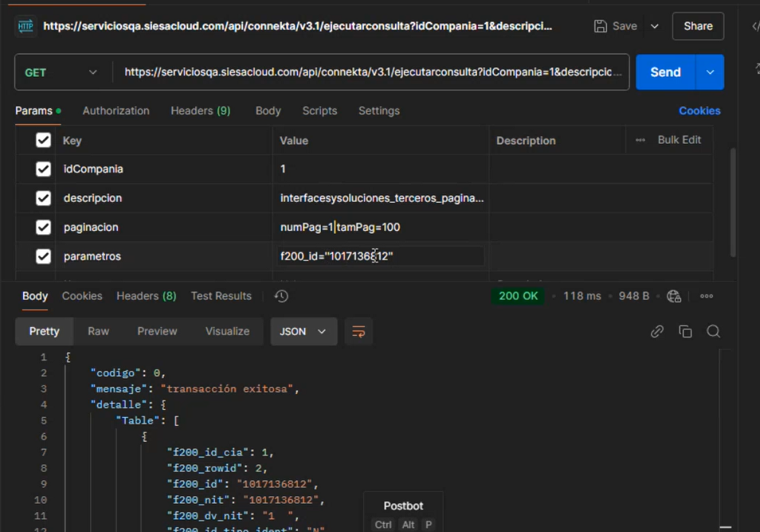
Task: Disable the idCompania parameter
Action: (x=43, y=168)
